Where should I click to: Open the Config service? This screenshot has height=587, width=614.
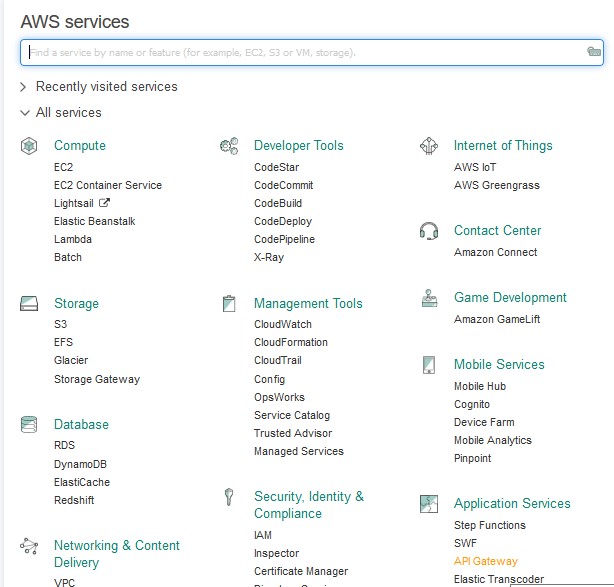click(269, 379)
